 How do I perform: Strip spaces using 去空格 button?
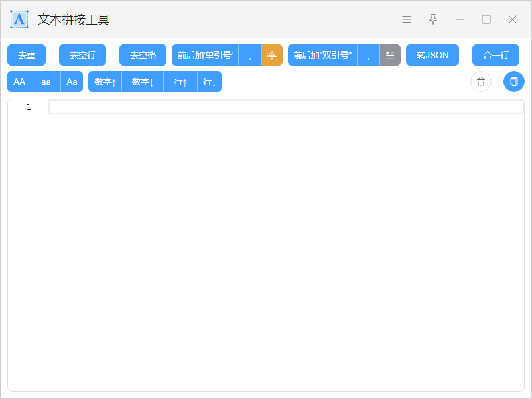pyautogui.click(x=143, y=55)
